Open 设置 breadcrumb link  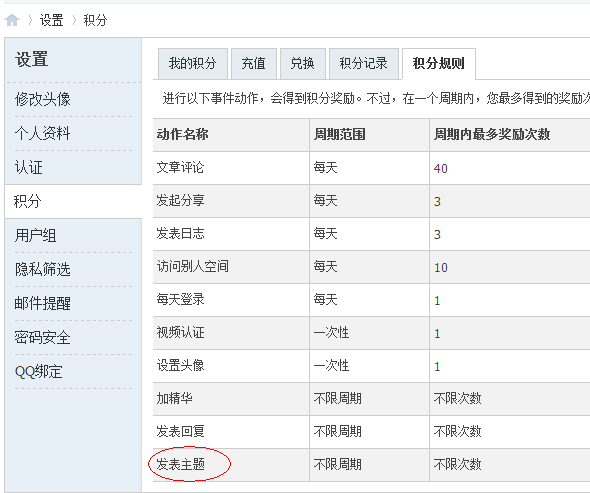click(52, 20)
